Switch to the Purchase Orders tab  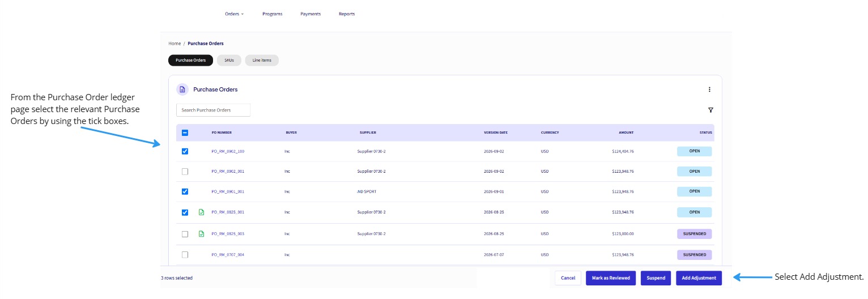[x=190, y=60]
